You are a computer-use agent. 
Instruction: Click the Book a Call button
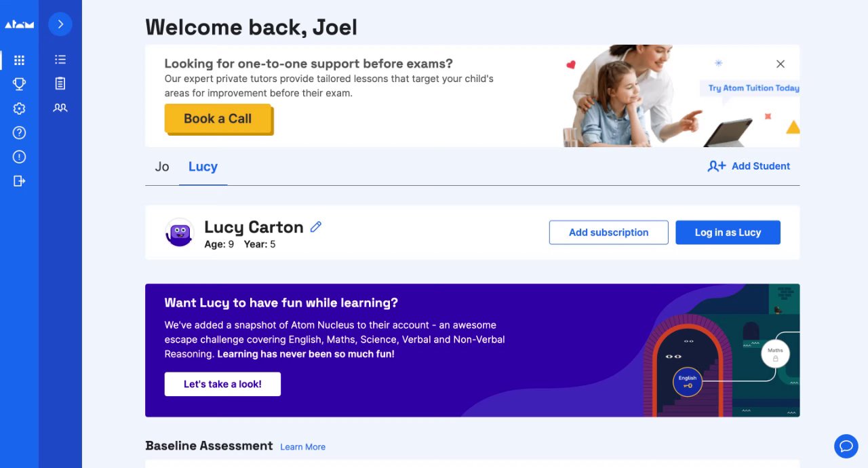(218, 119)
